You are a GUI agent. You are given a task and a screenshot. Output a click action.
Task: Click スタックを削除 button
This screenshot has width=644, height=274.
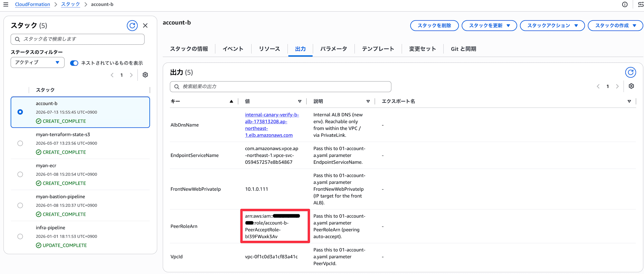pyautogui.click(x=434, y=25)
